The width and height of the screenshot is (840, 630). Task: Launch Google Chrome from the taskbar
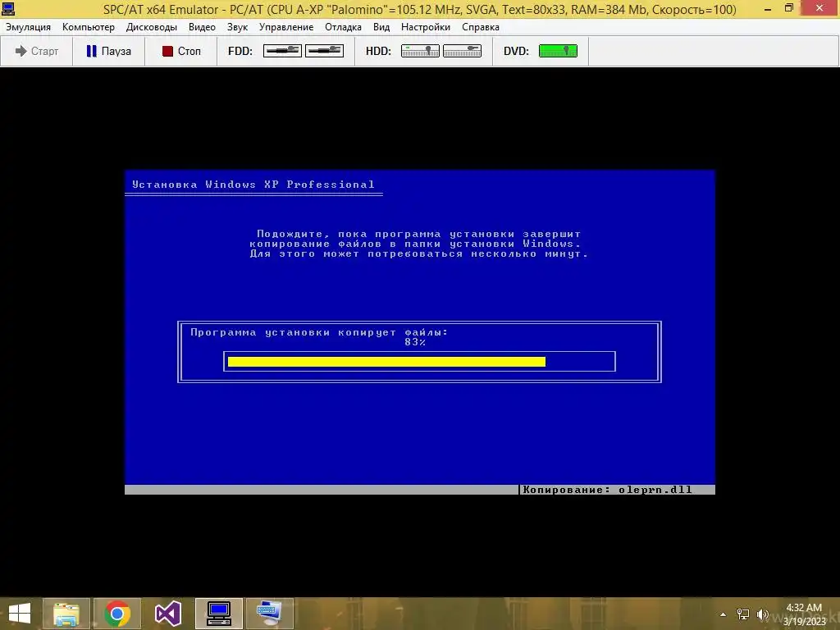pyautogui.click(x=117, y=614)
